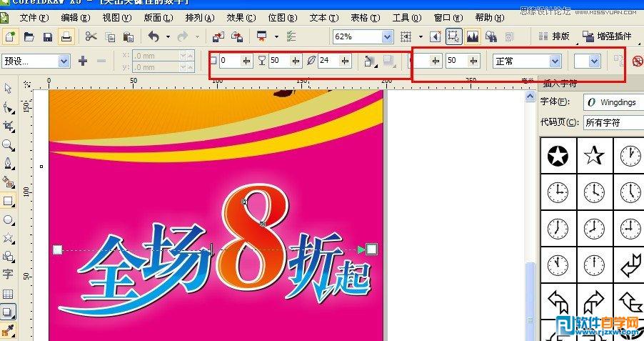Expand the Undo history dropdown arrow

click(168, 37)
